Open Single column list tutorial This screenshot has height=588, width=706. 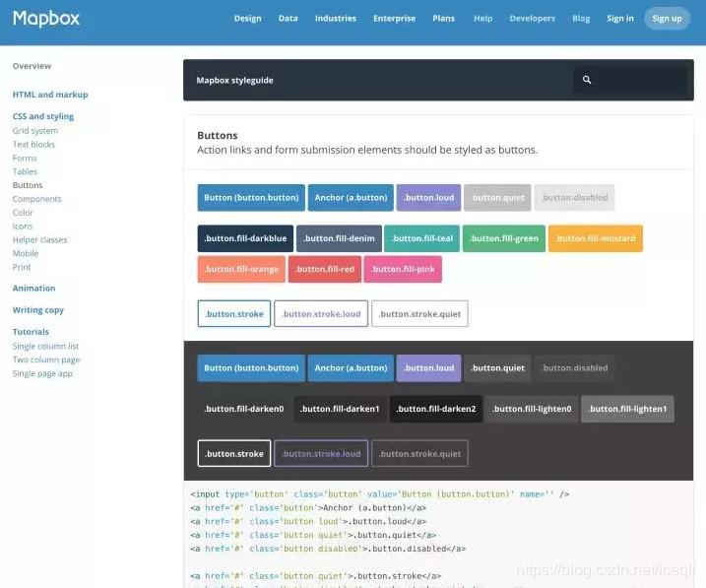45,346
